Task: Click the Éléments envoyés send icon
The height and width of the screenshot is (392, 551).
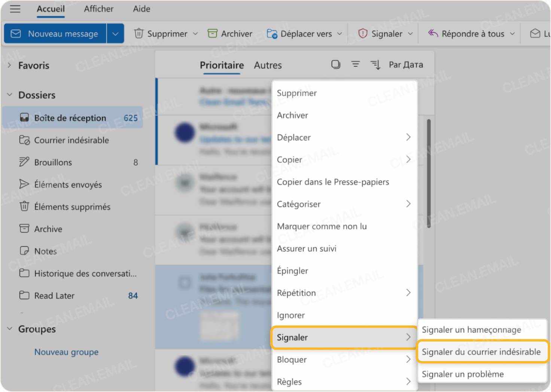Action: pyautogui.click(x=24, y=184)
